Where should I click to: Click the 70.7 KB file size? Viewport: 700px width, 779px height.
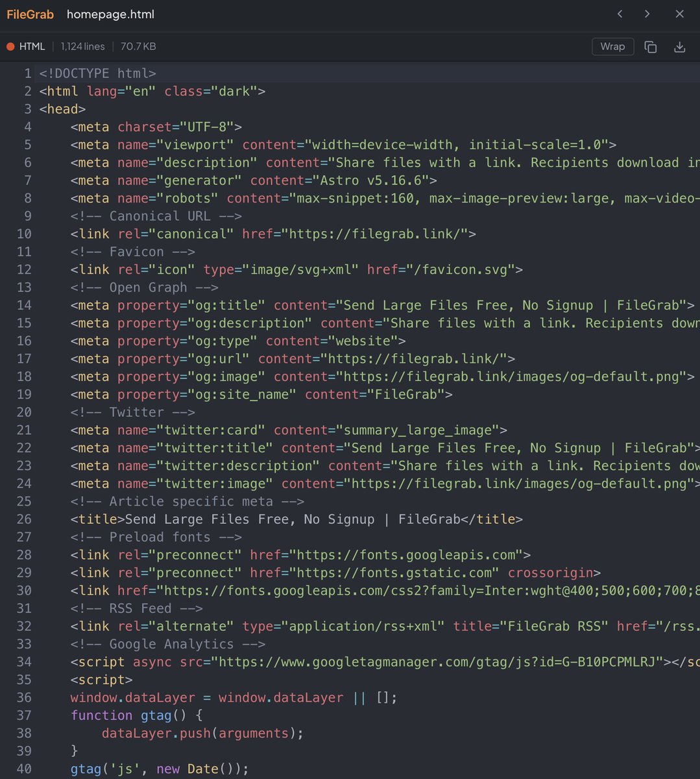pyautogui.click(x=138, y=47)
